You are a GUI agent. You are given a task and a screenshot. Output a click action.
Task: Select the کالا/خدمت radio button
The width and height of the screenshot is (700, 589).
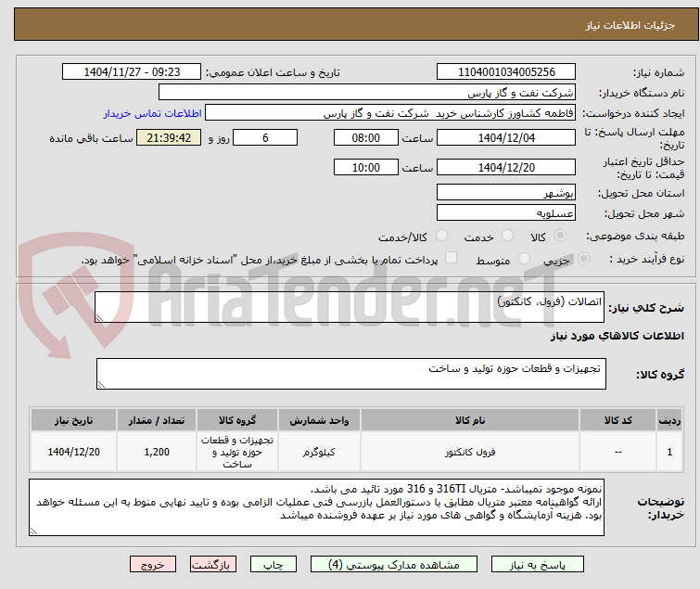pyautogui.click(x=441, y=236)
